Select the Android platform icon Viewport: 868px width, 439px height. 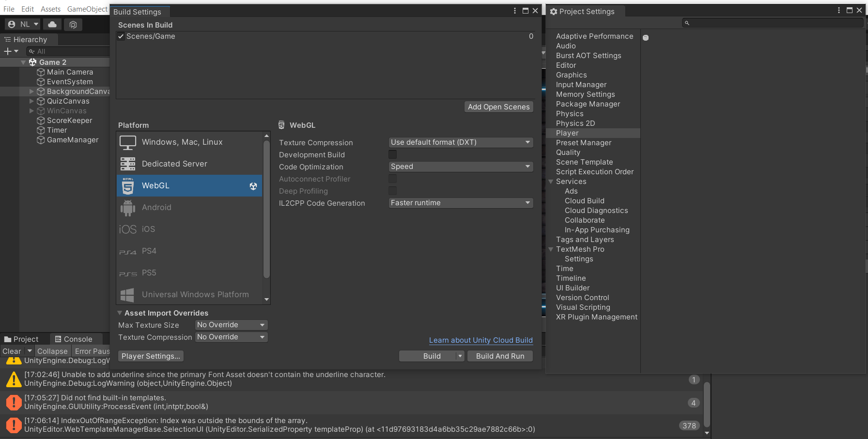point(128,208)
